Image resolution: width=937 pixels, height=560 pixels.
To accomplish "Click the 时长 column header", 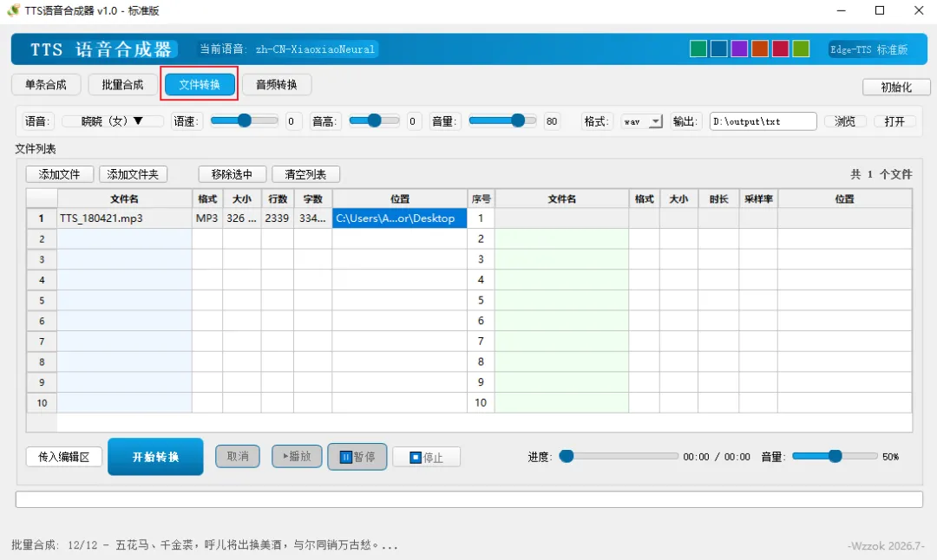I will [719, 199].
